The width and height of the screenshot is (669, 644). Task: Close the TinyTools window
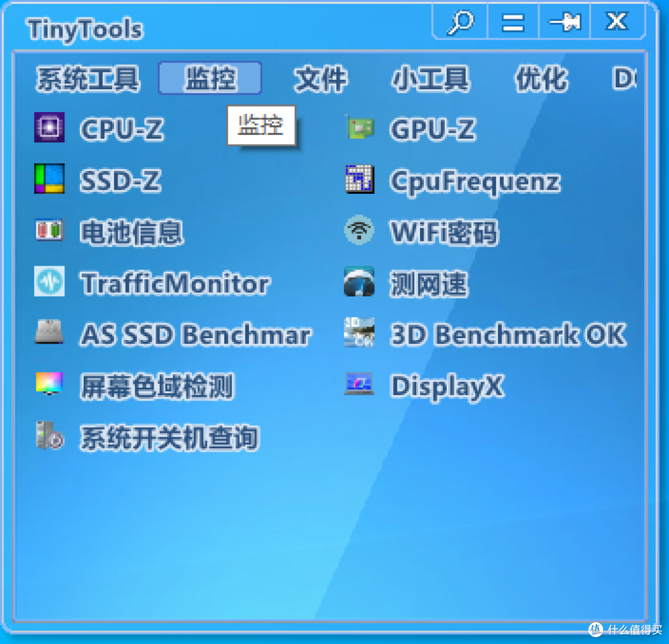tap(617, 22)
